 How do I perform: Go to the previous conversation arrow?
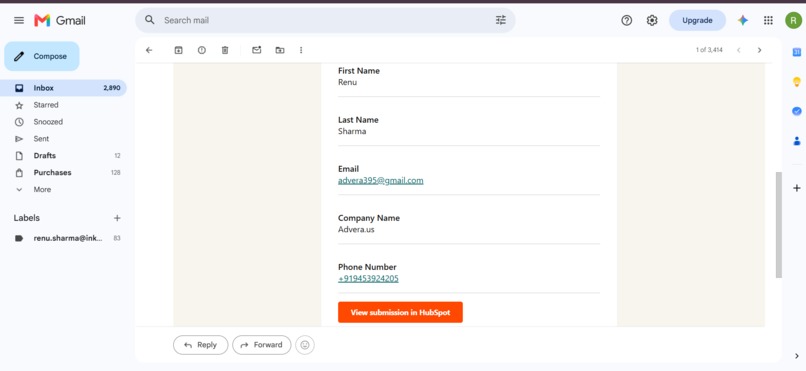coord(739,50)
